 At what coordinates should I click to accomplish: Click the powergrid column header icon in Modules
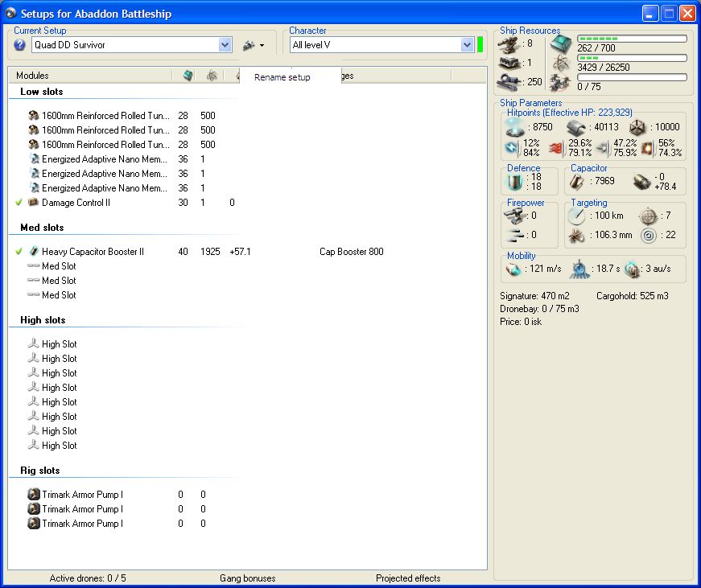point(212,76)
